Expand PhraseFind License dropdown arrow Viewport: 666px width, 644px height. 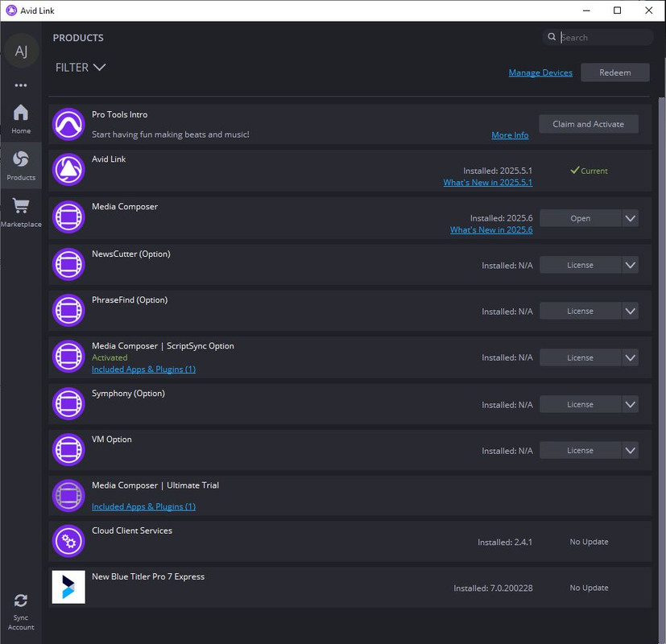pos(631,312)
